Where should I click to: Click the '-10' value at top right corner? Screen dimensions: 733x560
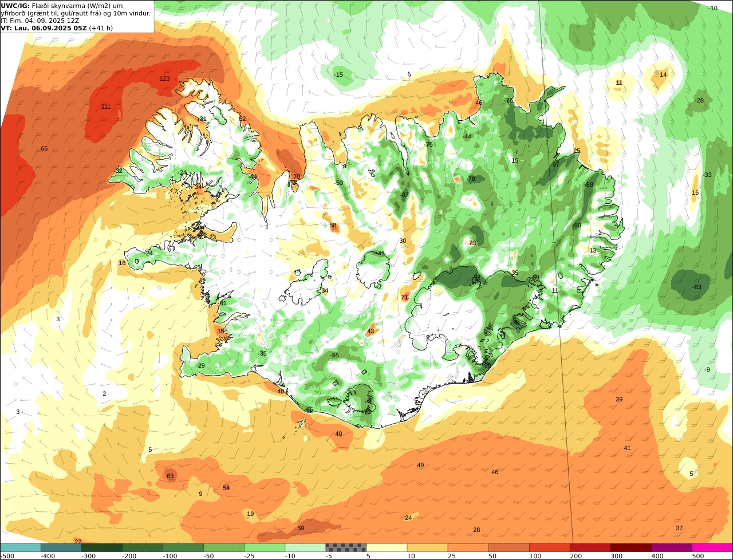(712, 8)
